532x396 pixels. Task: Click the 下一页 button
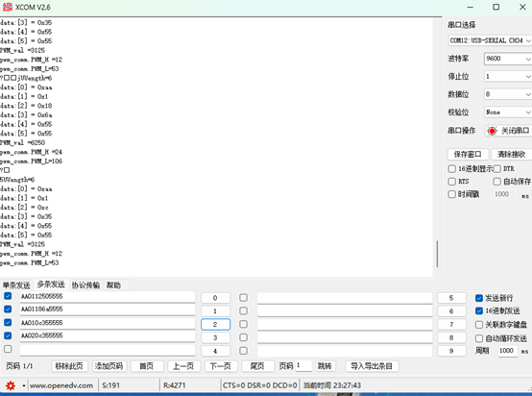[x=221, y=366]
